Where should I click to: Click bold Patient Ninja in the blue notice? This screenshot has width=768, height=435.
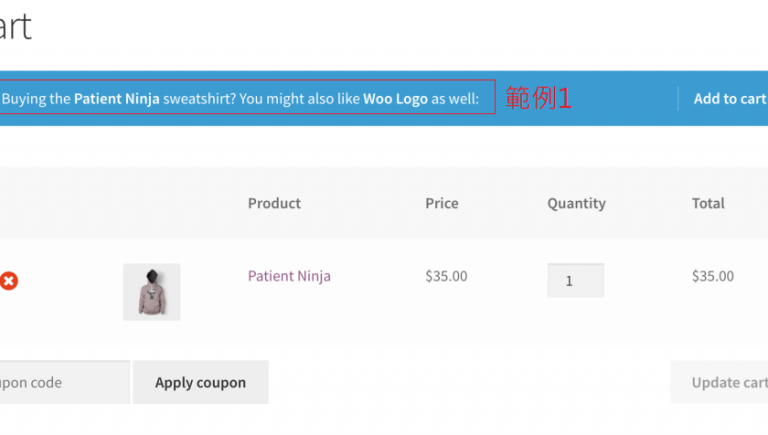click(x=116, y=98)
